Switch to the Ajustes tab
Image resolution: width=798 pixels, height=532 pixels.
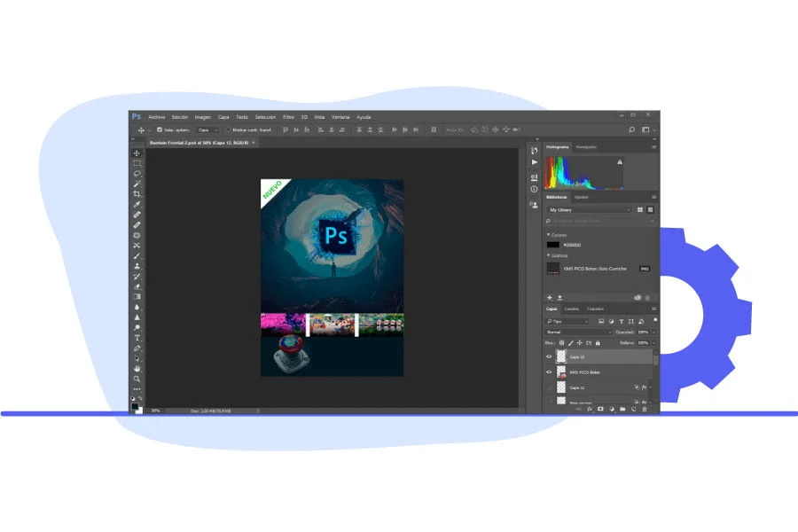581,197
